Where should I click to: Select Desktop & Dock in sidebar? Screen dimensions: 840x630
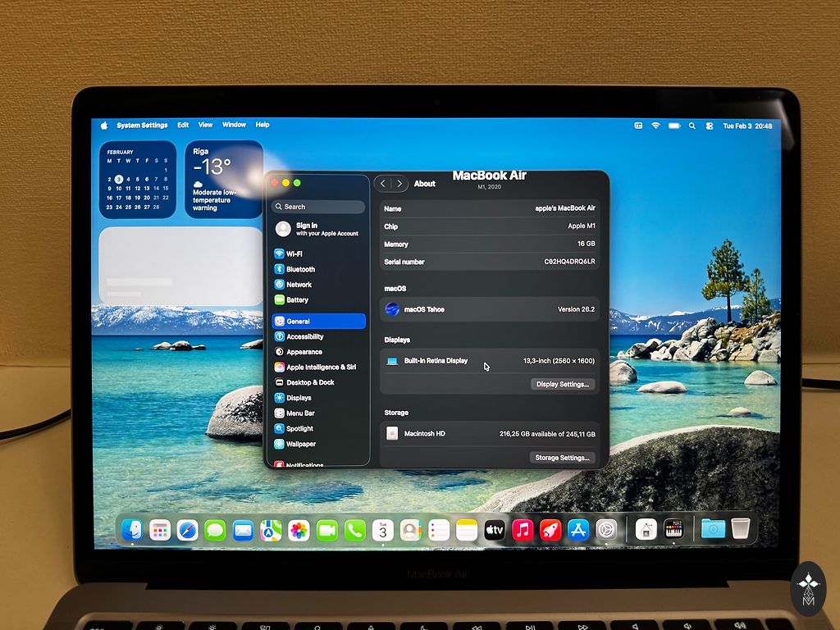tap(309, 382)
